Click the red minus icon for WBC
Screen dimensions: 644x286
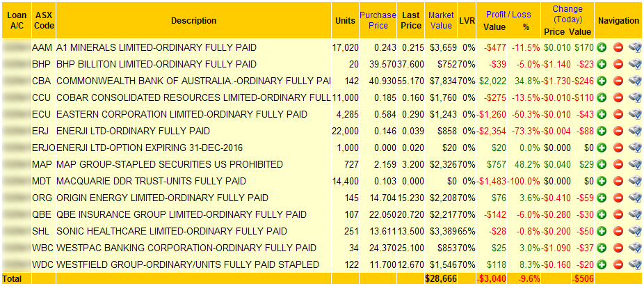point(618,248)
